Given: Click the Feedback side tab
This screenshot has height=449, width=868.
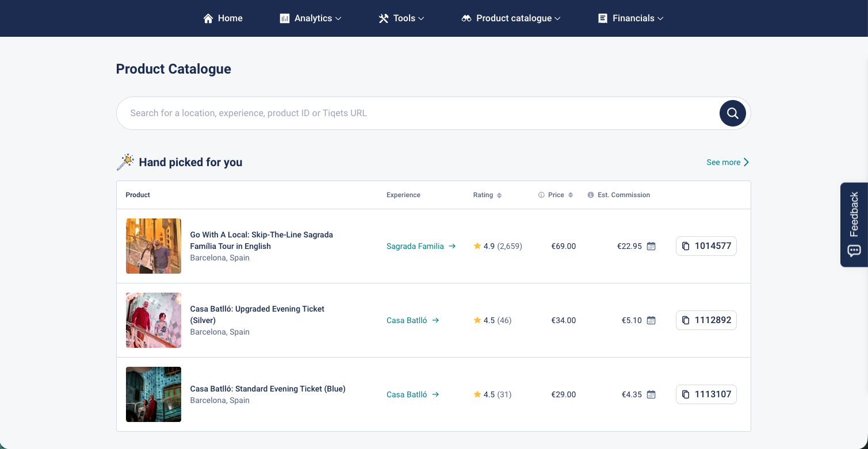Looking at the screenshot, I should pyautogui.click(x=854, y=225).
